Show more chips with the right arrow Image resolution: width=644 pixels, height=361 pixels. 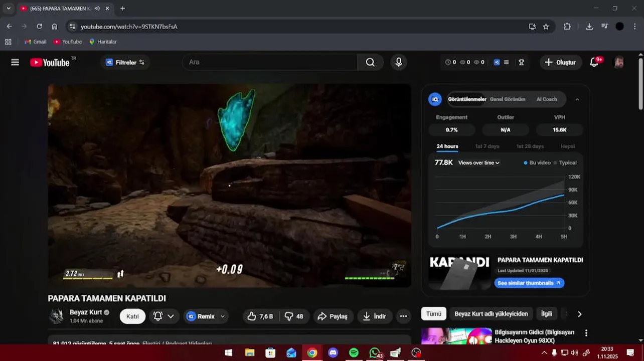[579, 314]
